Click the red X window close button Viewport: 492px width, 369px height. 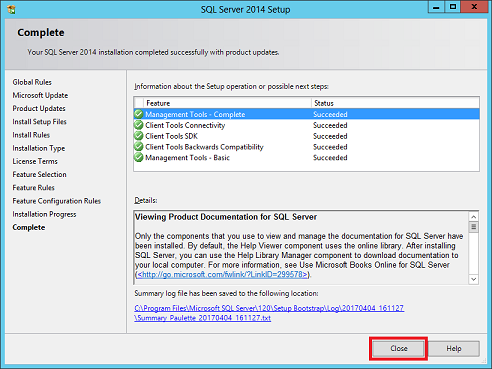pos(474,7)
